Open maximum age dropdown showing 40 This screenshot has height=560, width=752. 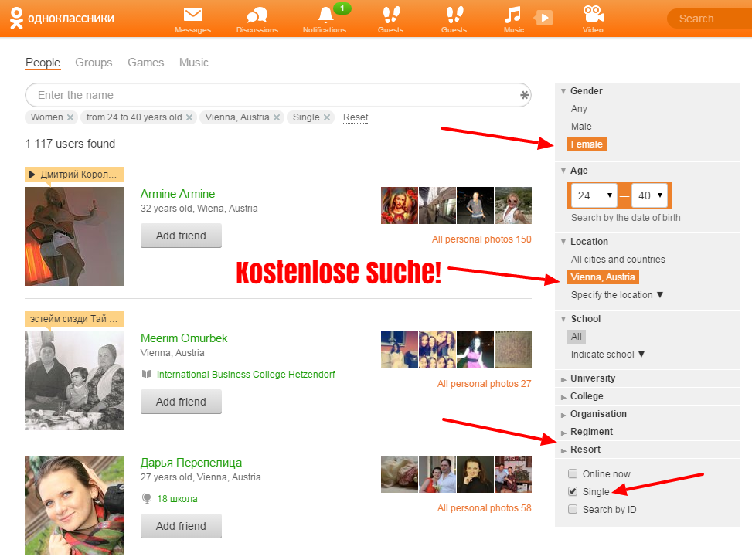pyautogui.click(x=649, y=195)
